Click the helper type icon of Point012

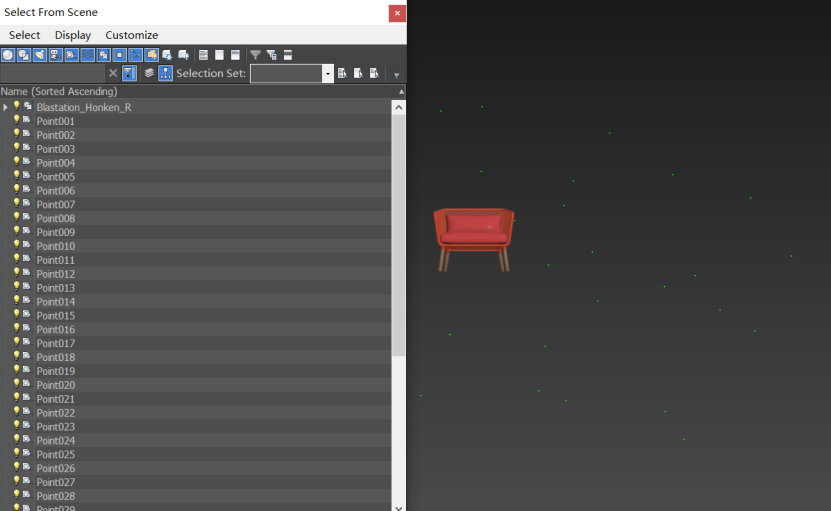26,272
